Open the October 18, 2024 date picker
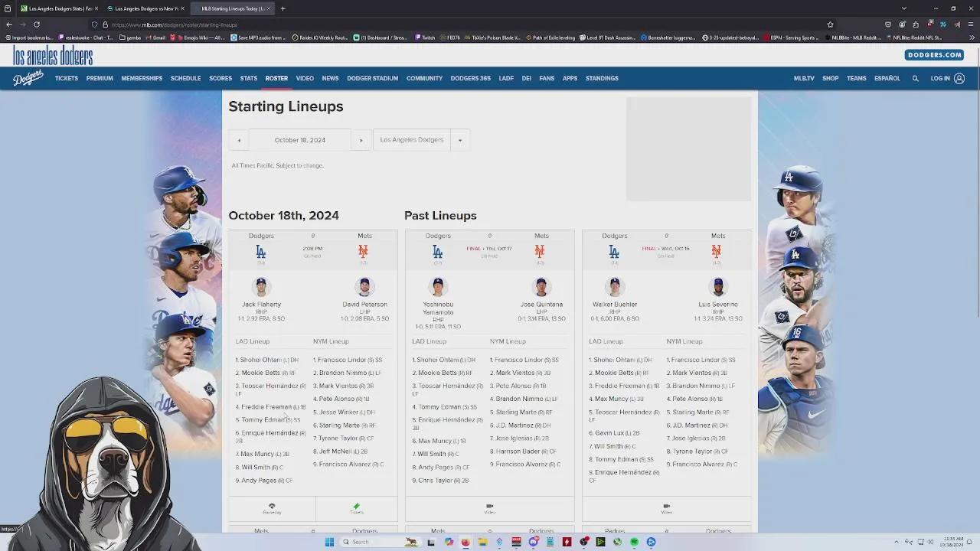The width and height of the screenshot is (980, 551). tap(300, 140)
